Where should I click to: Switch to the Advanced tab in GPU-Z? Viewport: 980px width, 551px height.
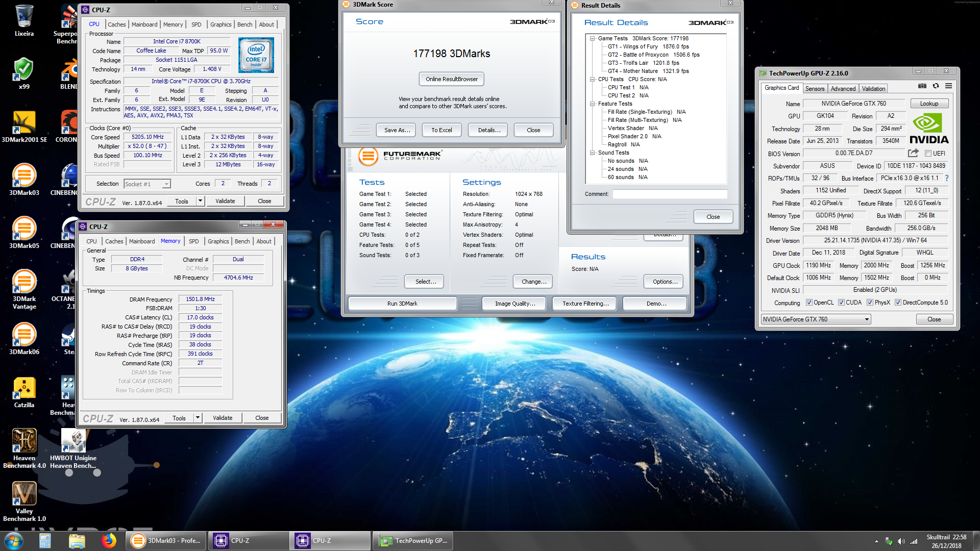pos(843,88)
